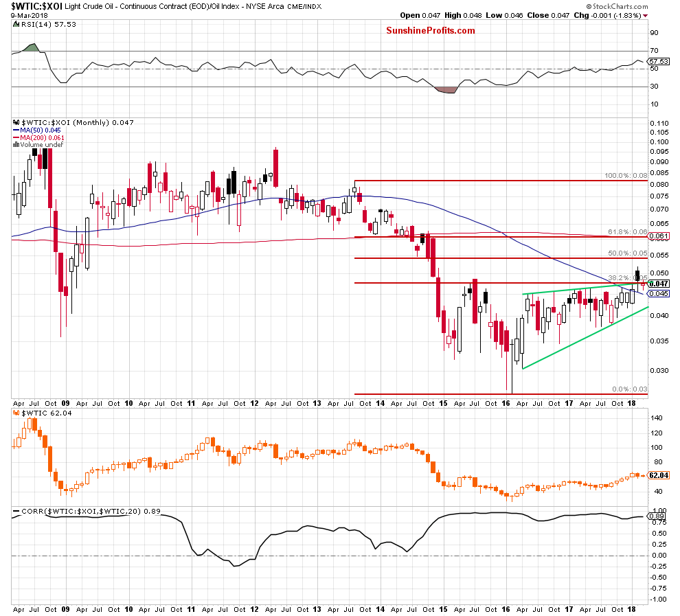
Task: Click the -0.50 level on correlation axis
Action: pyautogui.click(x=658, y=578)
